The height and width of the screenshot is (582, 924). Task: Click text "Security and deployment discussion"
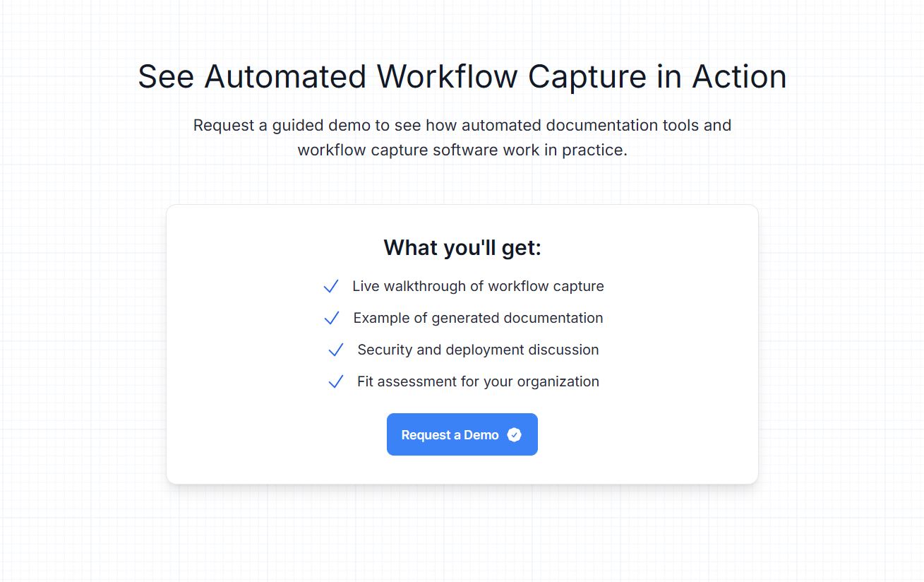pyautogui.click(x=478, y=350)
